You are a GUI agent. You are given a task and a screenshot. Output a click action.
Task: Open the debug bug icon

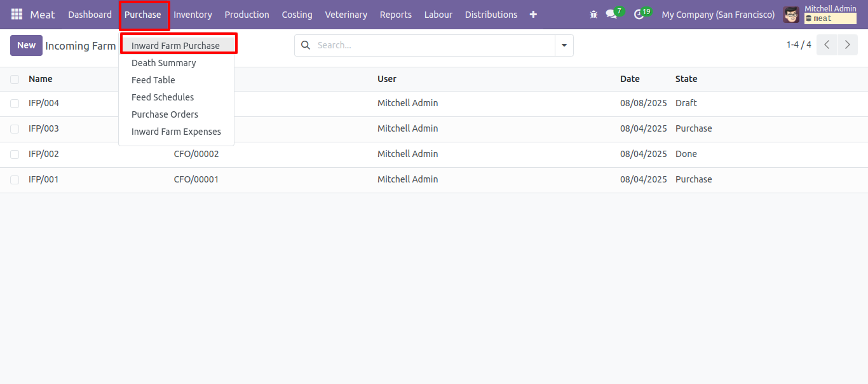click(593, 14)
